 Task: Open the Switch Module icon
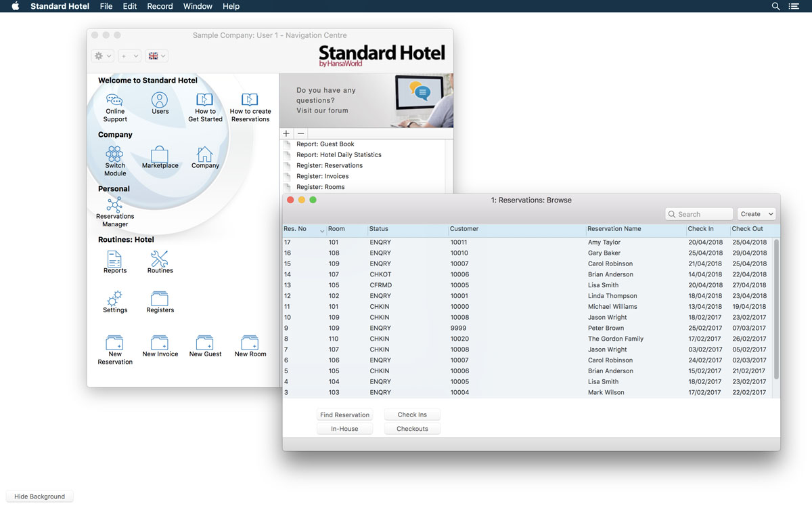point(115,154)
